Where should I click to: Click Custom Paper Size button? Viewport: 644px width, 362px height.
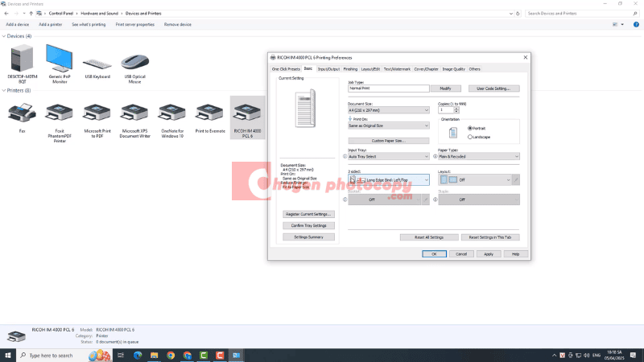click(389, 141)
